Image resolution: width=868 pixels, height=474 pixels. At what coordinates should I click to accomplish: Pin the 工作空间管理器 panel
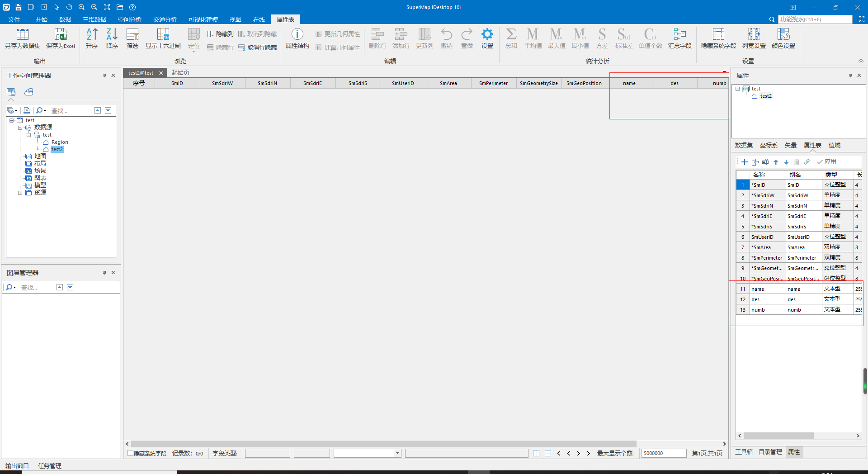pyautogui.click(x=104, y=76)
